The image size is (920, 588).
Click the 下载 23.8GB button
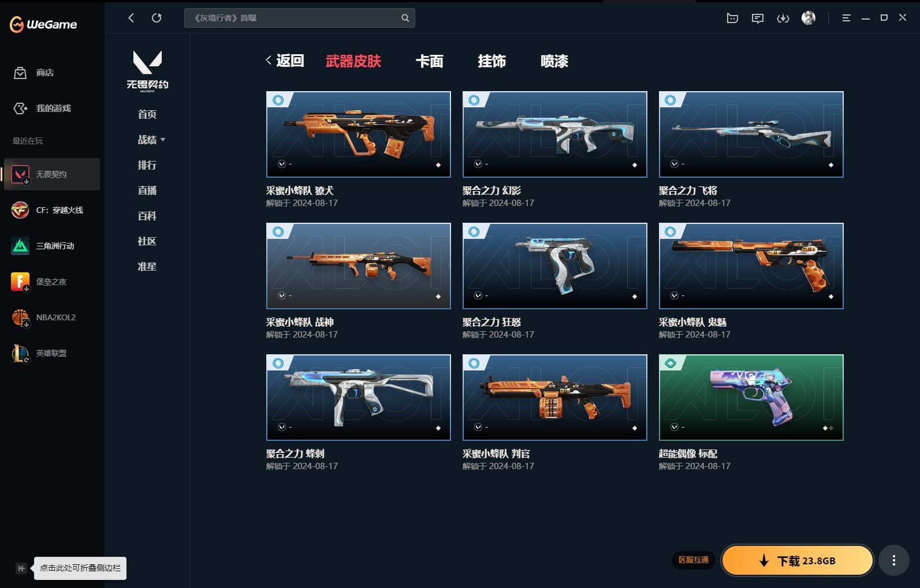(x=797, y=560)
